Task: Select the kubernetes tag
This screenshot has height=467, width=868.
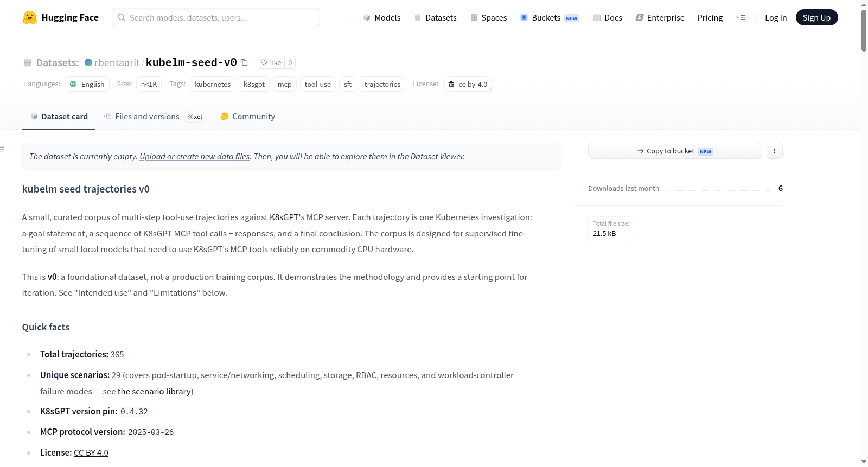Action: [213, 84]
